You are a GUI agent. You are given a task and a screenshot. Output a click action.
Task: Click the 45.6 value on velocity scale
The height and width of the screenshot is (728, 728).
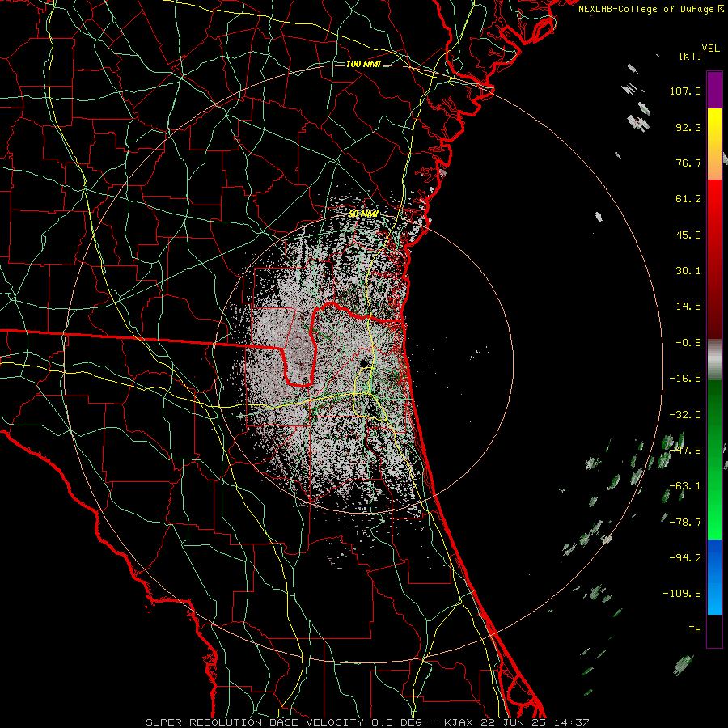688,235
